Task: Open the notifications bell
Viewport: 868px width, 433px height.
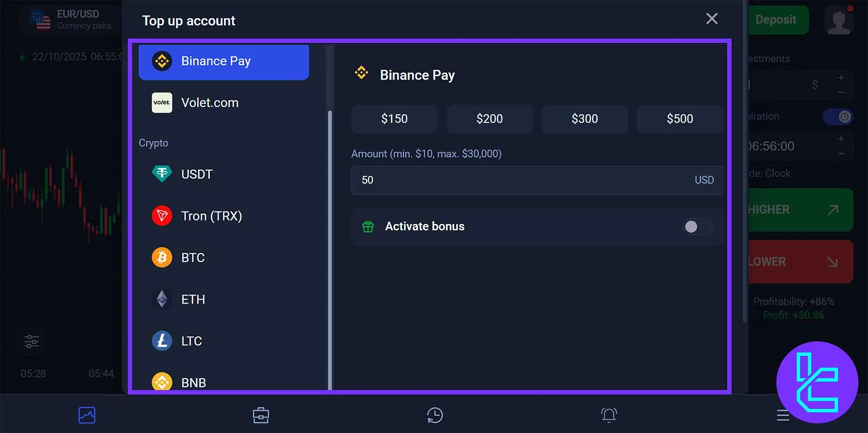Action: click(609, 415)
